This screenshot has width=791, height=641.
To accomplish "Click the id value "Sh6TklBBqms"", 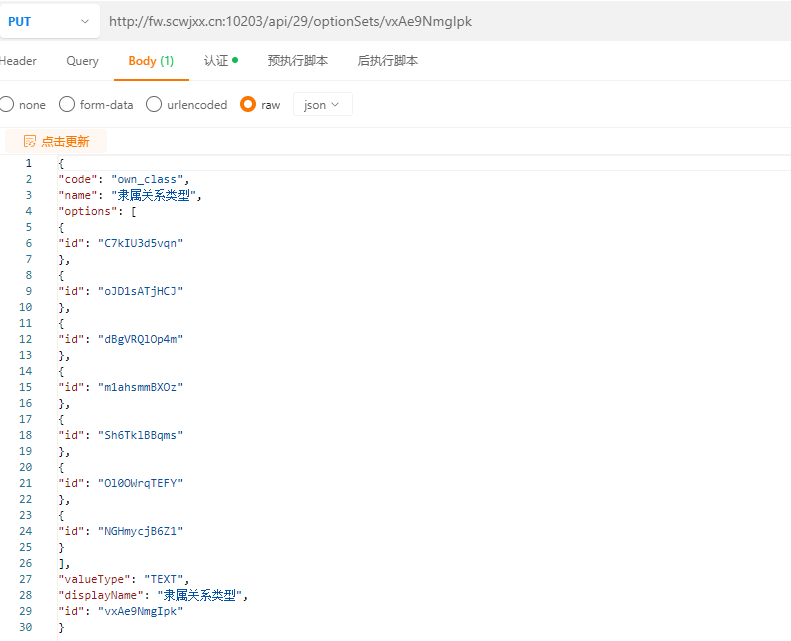I will [x=140, y=435].
